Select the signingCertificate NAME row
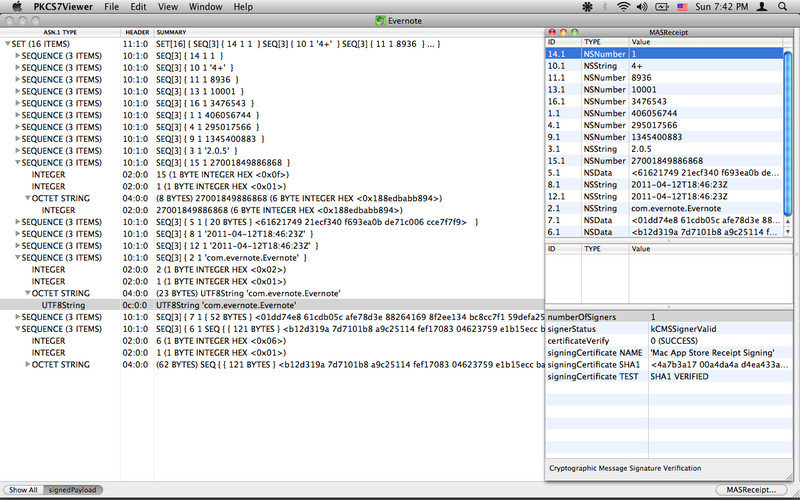Viewport: 800px width, 500px height. [x=669, y=353]
